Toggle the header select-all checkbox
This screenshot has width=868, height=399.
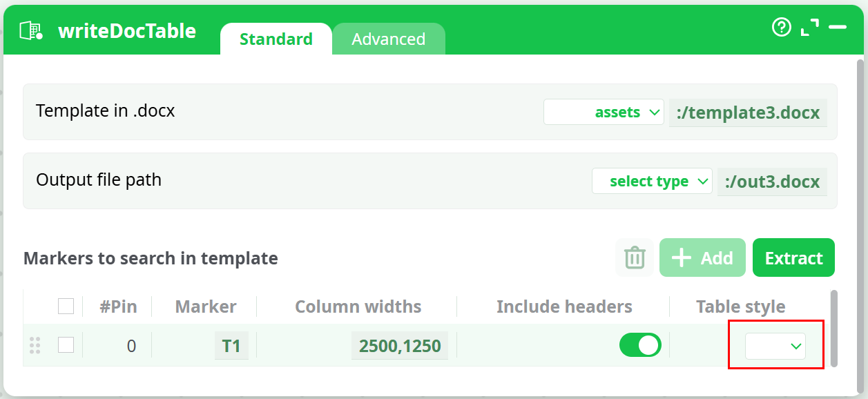(x=66, y=306)
